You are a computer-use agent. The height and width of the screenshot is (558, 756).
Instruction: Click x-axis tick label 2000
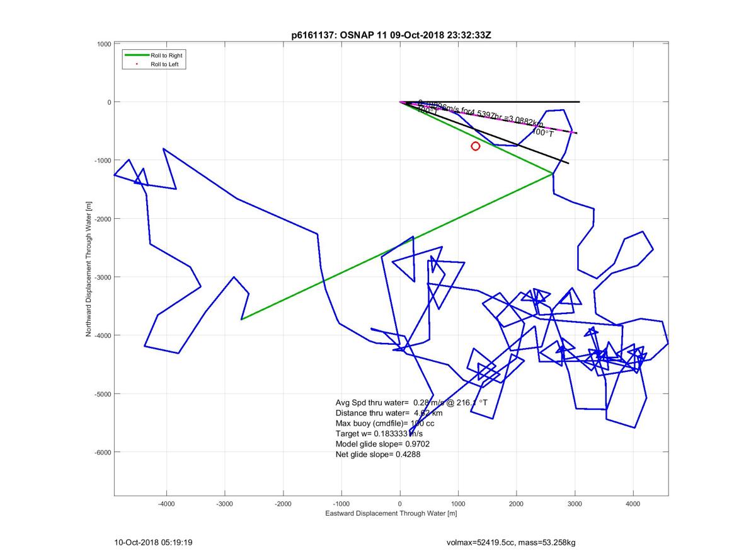click(517, 504)
